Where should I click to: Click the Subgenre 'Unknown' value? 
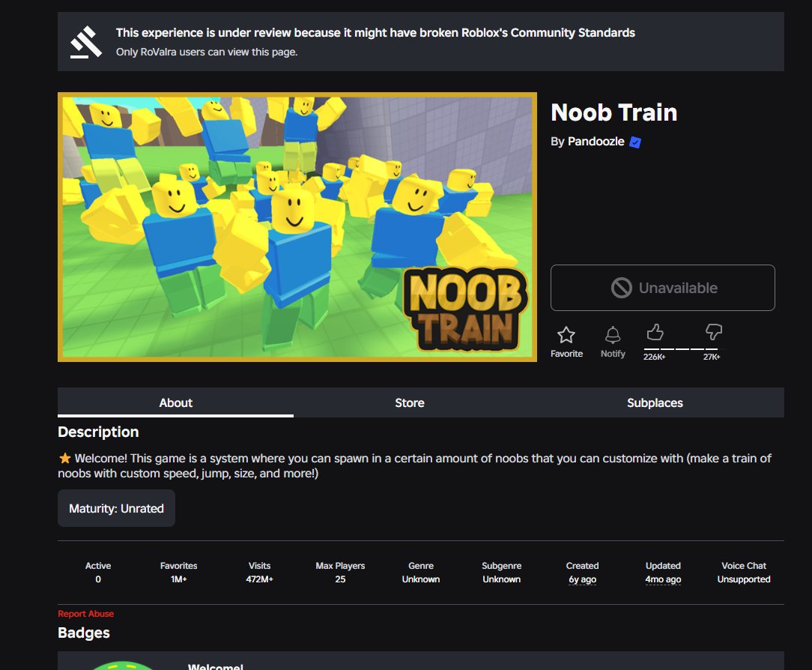pyautogui.click(x=502, y=579)
